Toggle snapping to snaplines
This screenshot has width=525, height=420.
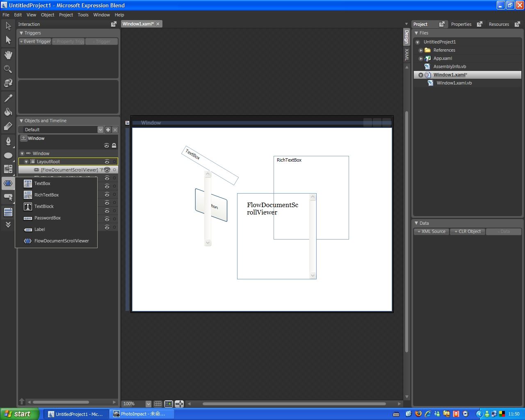click(x=179, y=404)
